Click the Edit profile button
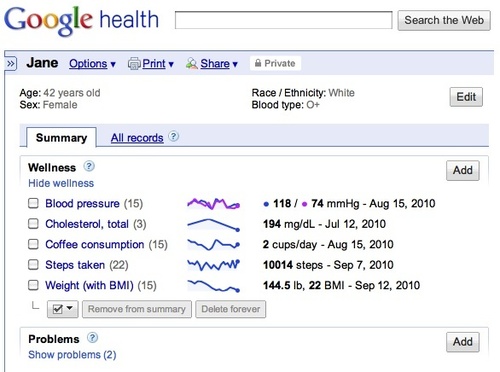 coord(466,97)
